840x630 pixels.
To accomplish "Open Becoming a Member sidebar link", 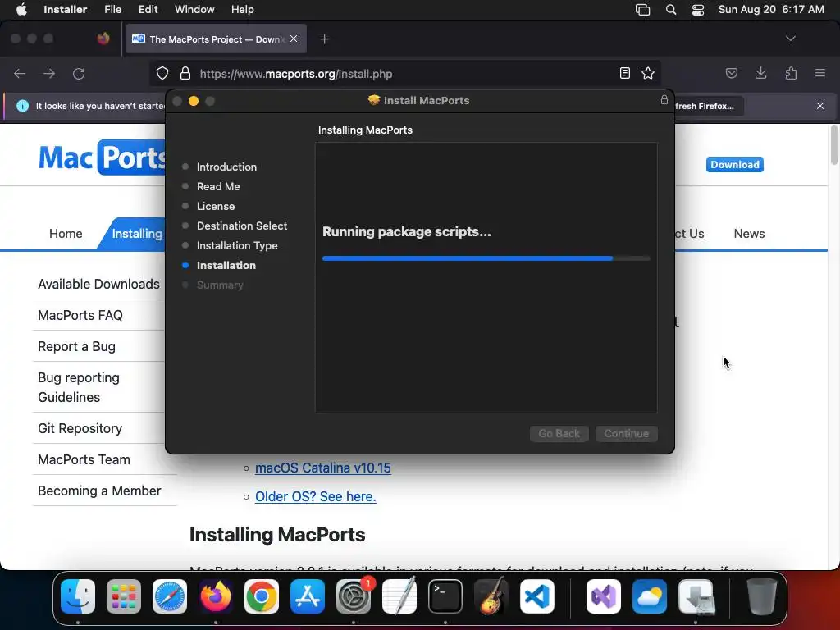I will pyautogui.click(x=99, y=491).
